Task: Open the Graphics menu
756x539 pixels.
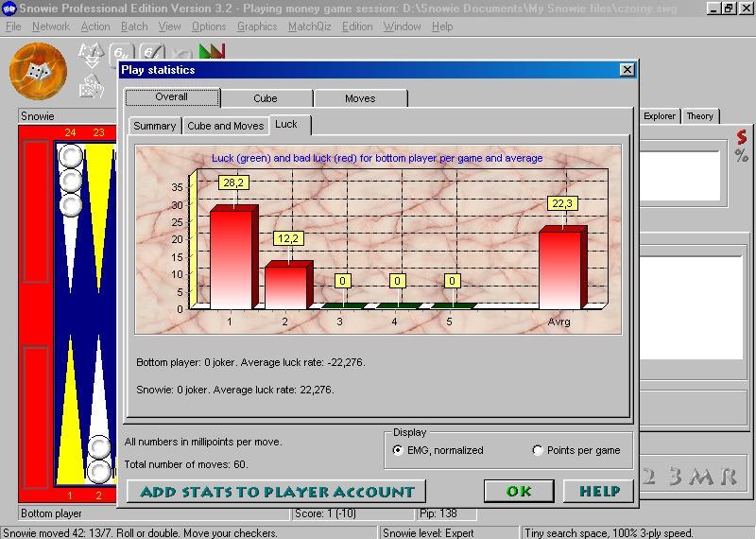Action: (x=256, y=26)
